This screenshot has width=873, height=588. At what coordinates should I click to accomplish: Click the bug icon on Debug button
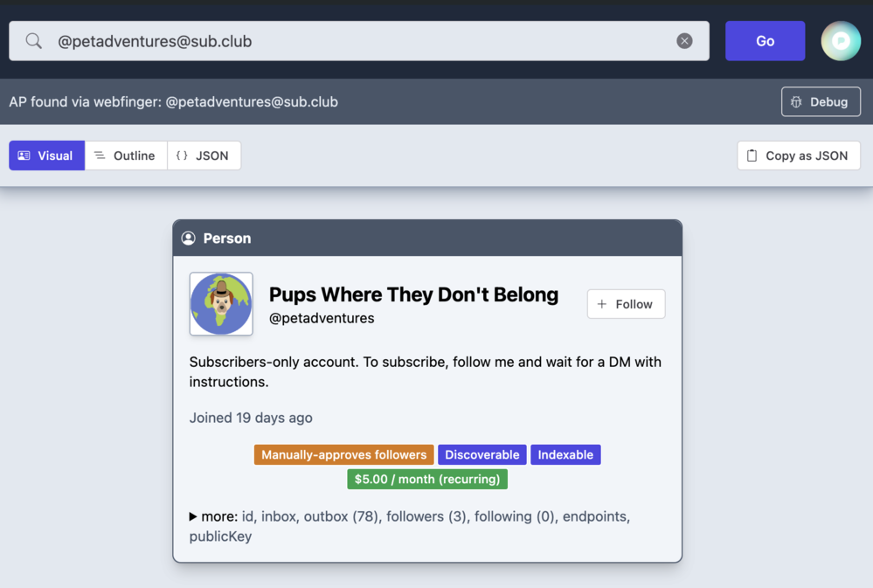[796, 102]
